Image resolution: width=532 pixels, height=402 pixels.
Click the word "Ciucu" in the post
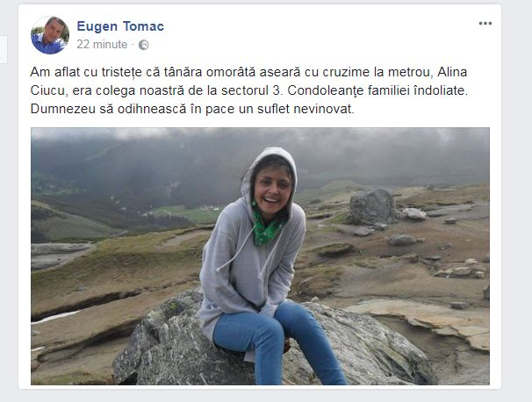pyautogui.click(x=47, y=90)
